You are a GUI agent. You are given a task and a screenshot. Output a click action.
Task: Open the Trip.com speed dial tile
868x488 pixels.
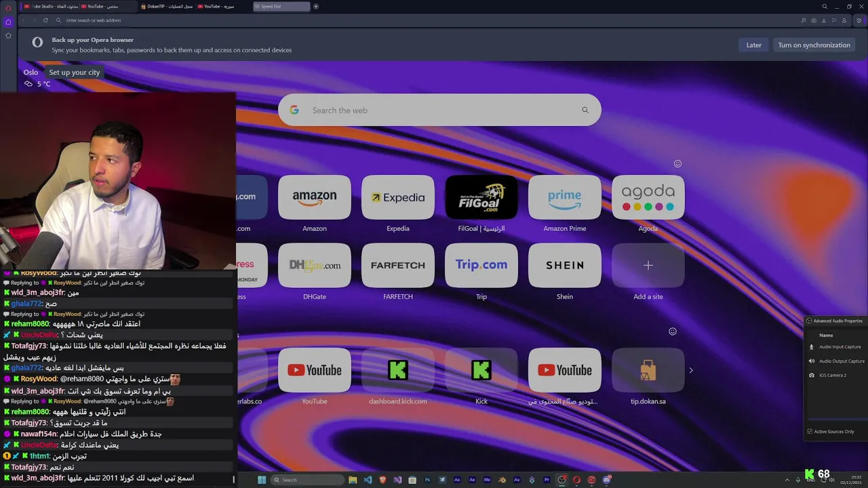(481, 265)
